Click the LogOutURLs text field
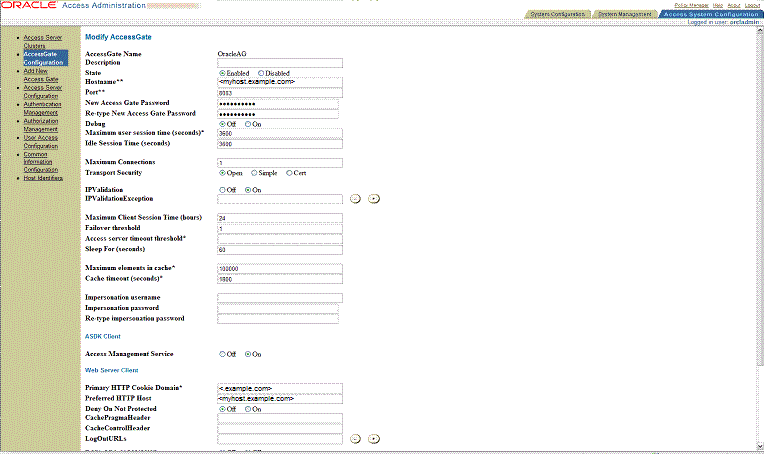Screen dimensions: 765x454 click(280, 439)
